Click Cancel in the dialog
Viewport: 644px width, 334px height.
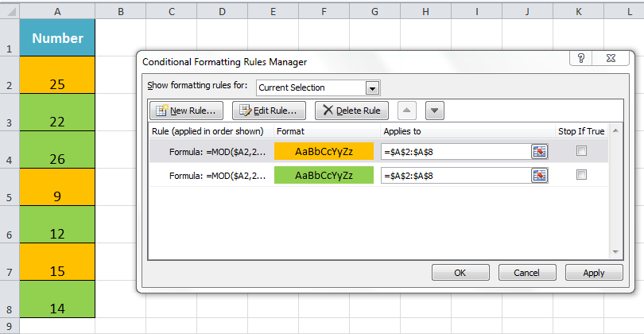click(x=527, y=273)
